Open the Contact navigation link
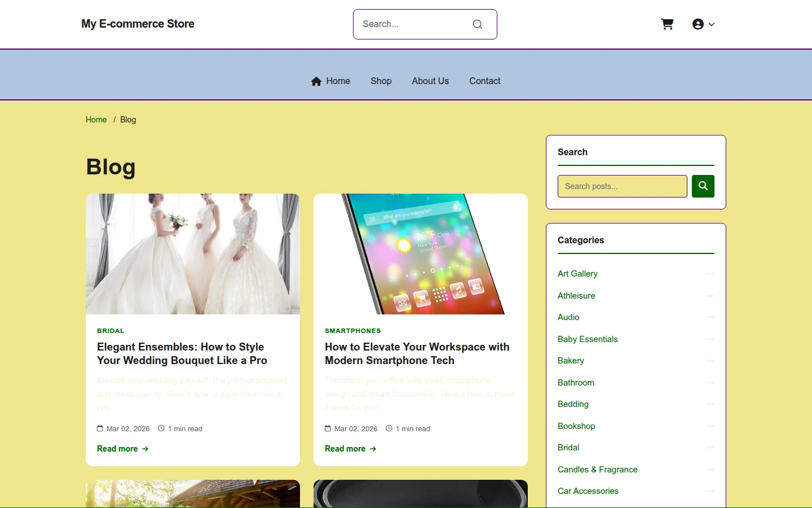 point(485,81)
